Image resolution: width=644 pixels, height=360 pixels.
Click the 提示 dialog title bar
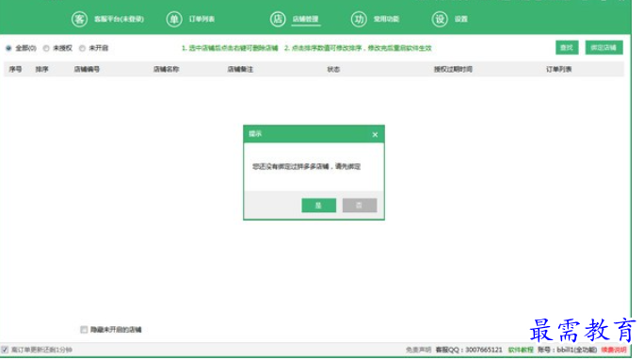click(x=314, y=135)
